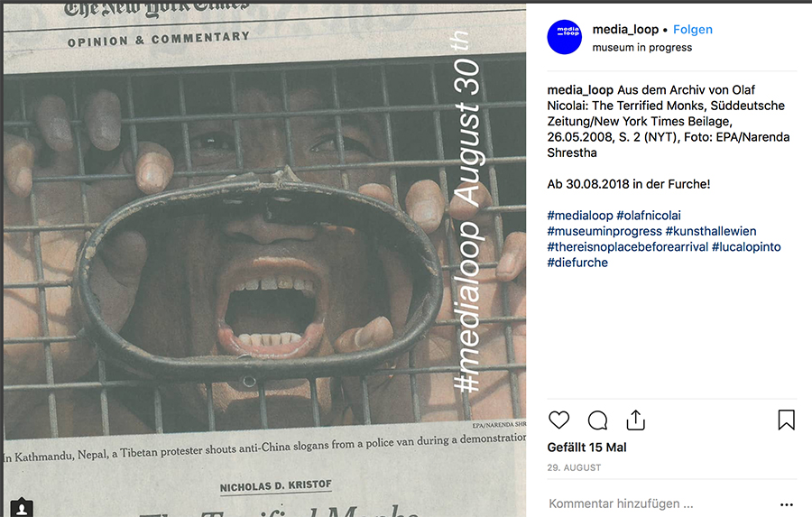Open hashtag #lucalopinto
This screenshot has height=517, width=812.
click(x=746, y=247)
